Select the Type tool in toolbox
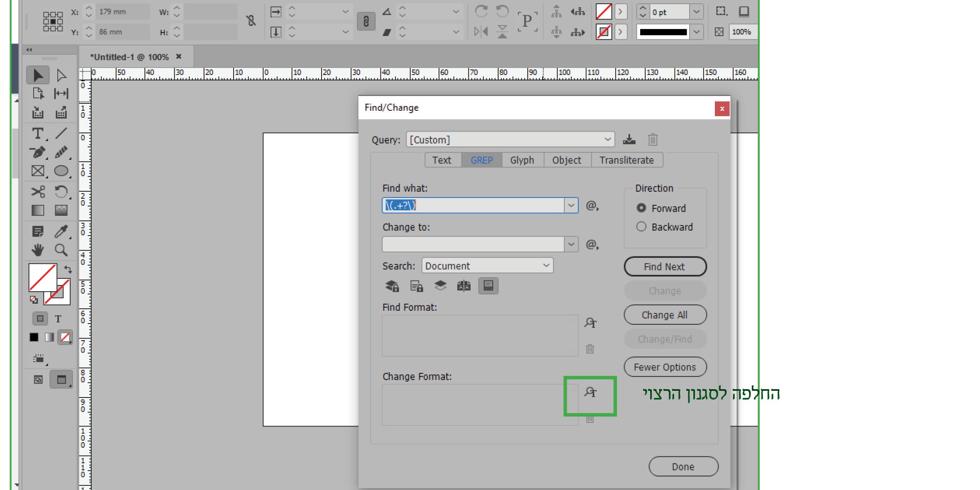The height and width of the screenshot is (490, 980). 37,134
